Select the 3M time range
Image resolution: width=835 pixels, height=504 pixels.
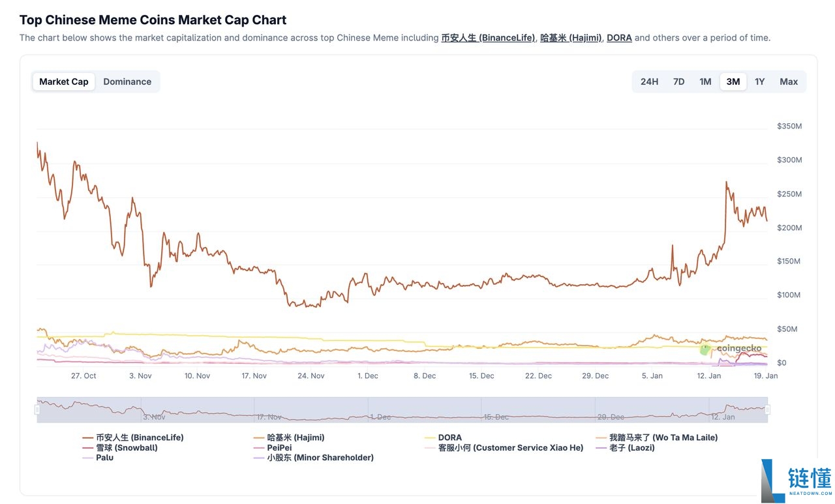click(x=733, y=82)
